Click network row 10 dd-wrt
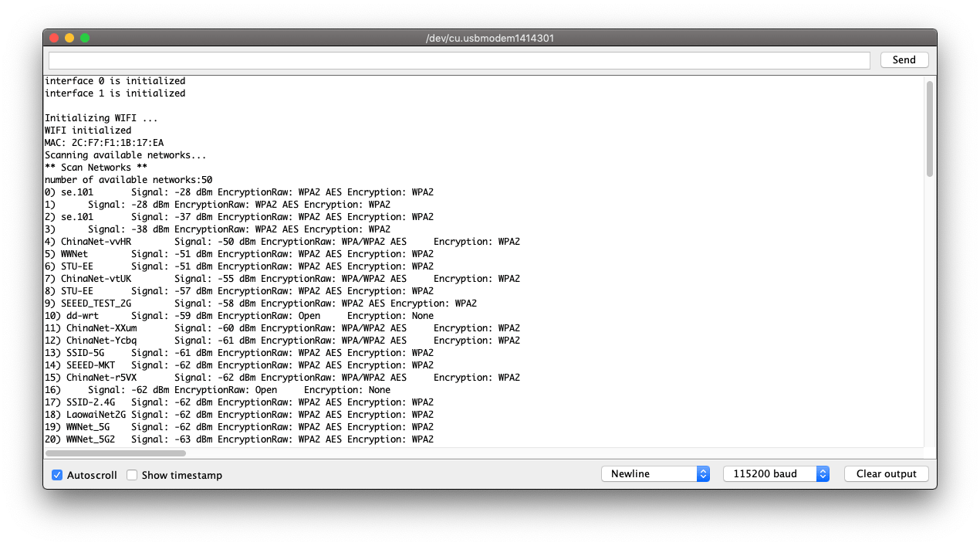Screen dimensions: 980x546 (x=239, y=316)
